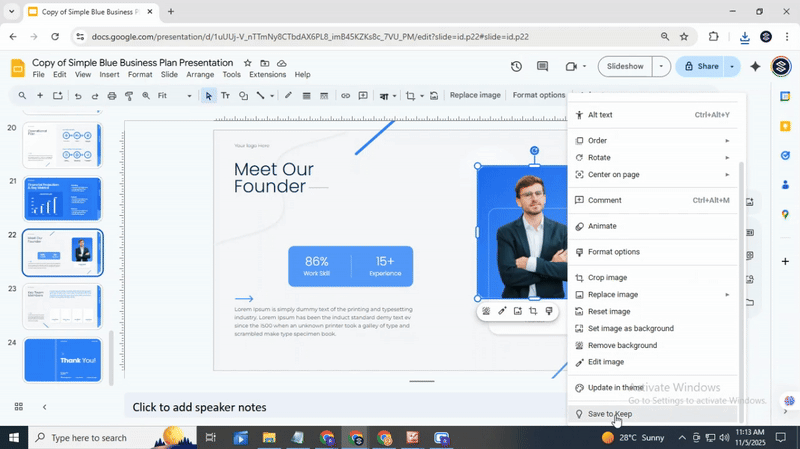Select the Paint format tool
Image resolution: width=800 pixels, height=449 pixels.
tap(129, 96)
